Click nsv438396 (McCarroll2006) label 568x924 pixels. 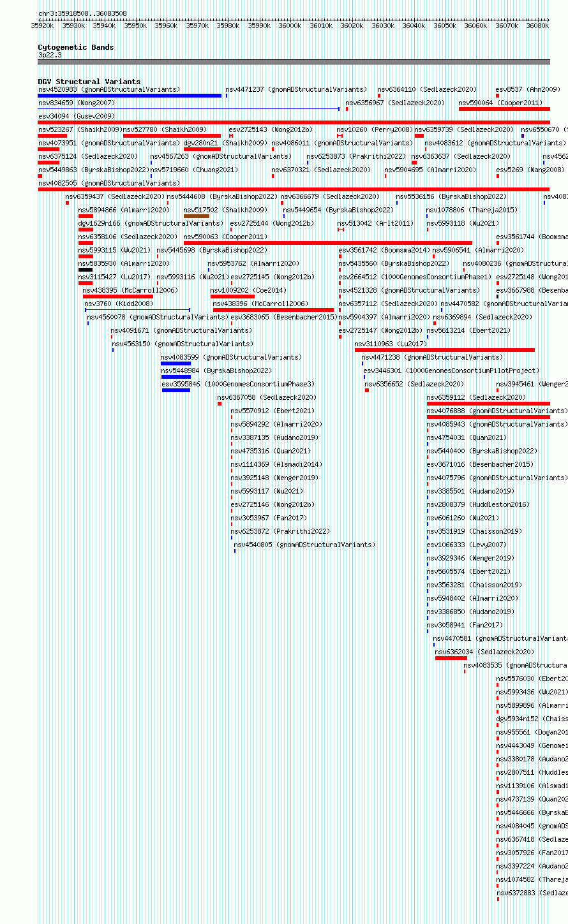click(260, 304)
